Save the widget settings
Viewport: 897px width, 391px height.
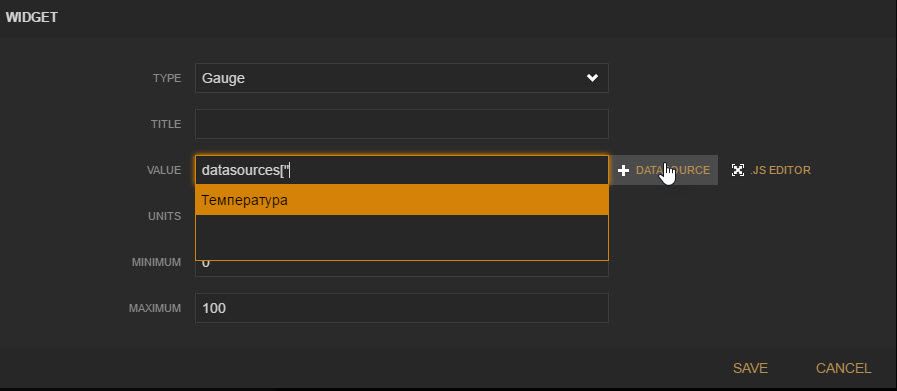750,368
